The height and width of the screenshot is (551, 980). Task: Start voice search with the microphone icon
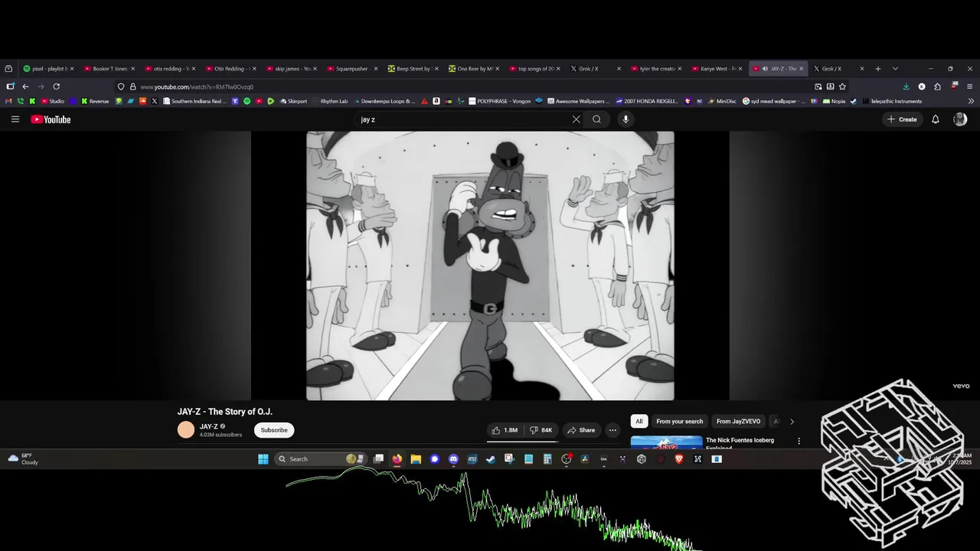[626, 119]
